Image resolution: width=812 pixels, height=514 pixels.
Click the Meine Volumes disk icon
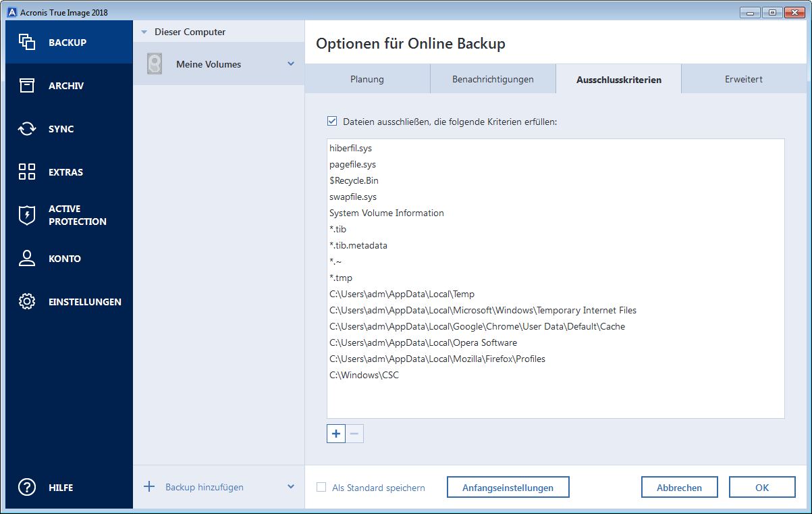[155, 64]
